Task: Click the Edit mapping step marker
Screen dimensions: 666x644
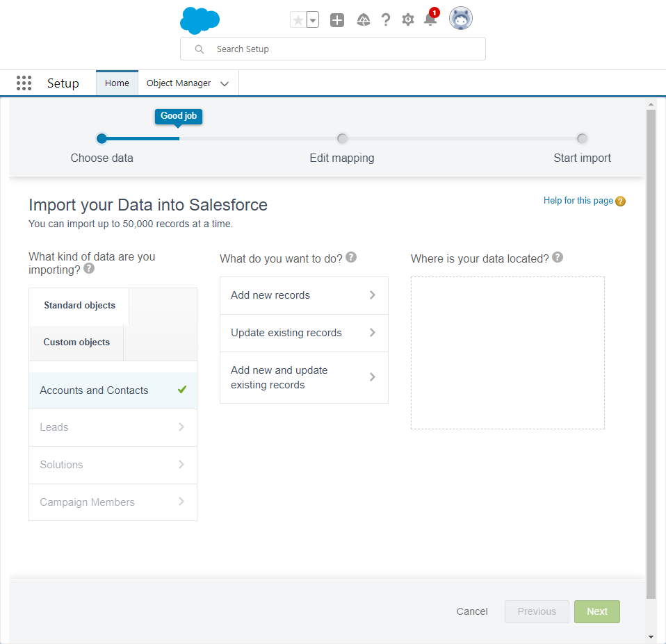Action: click(x=342, y=138)
